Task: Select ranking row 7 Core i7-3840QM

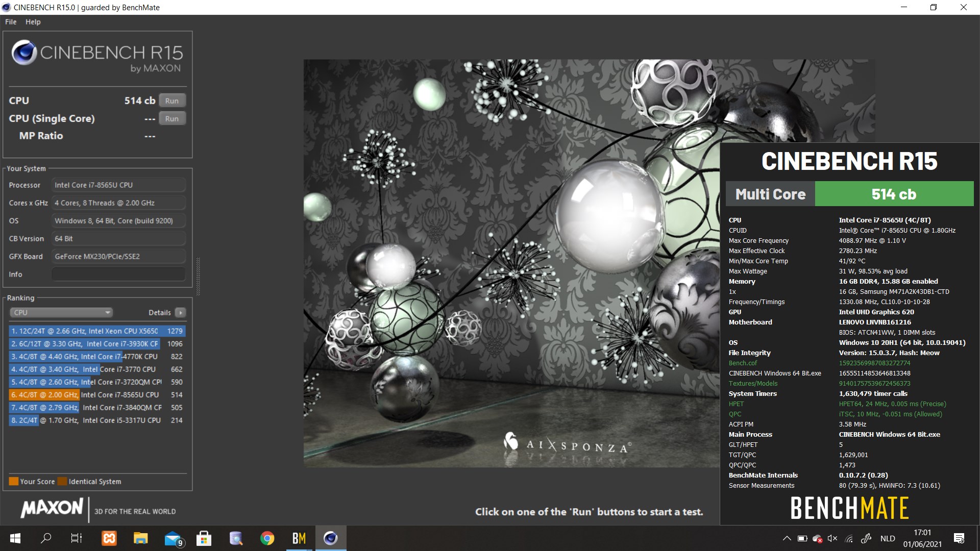Action: pos(97,408)
